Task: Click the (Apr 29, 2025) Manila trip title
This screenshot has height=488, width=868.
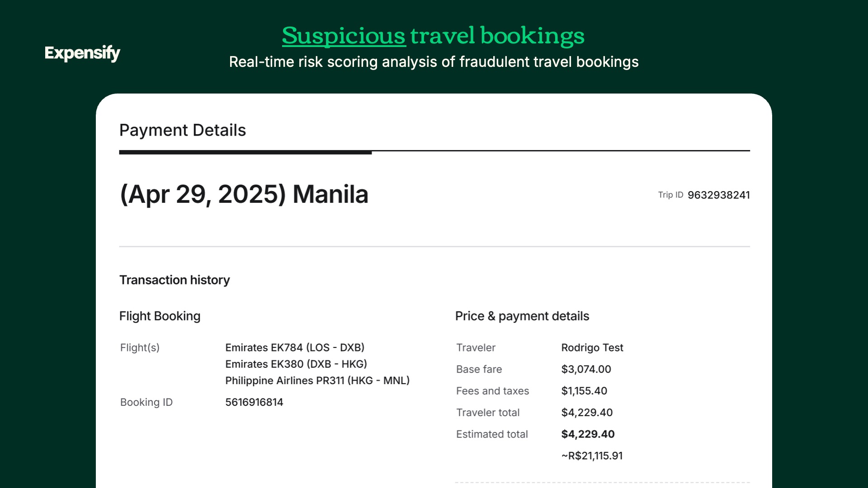Action: click(244, 194)
